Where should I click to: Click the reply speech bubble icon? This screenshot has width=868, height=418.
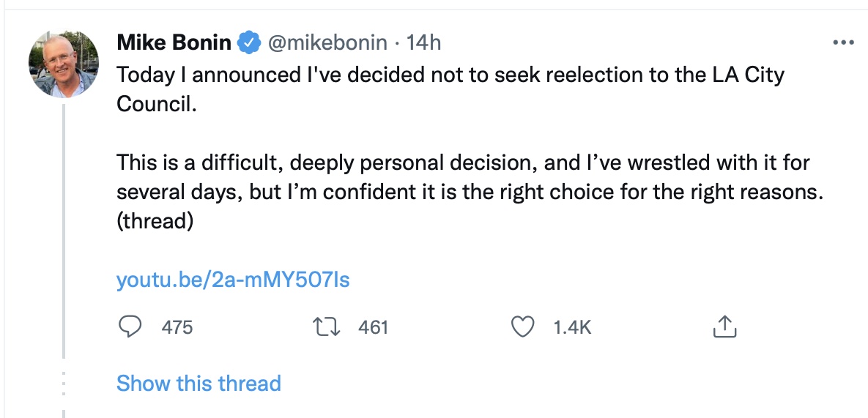coord(130,326)
